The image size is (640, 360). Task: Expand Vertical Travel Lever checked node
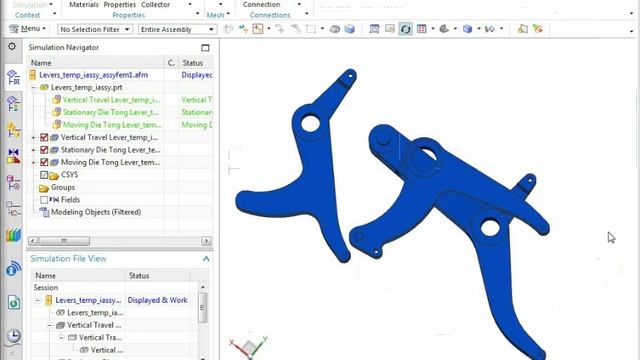(34, 138)
